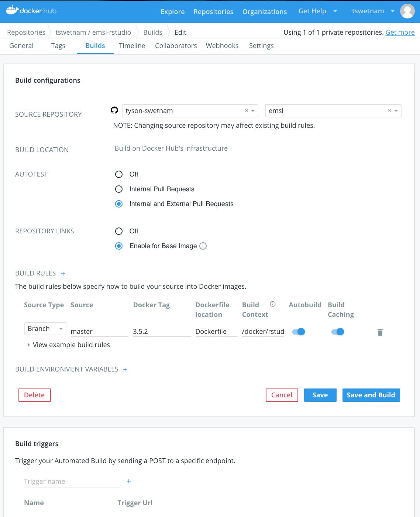The width and height of the screenshot is (420, 517).
Task: Click the Trigger name input field
Action: click(x=71, y=482)
